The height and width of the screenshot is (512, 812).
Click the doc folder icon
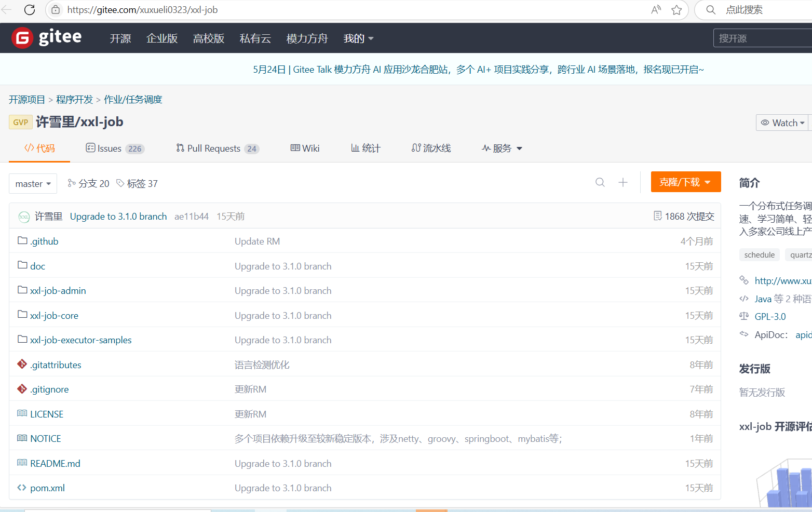(22, 265)
